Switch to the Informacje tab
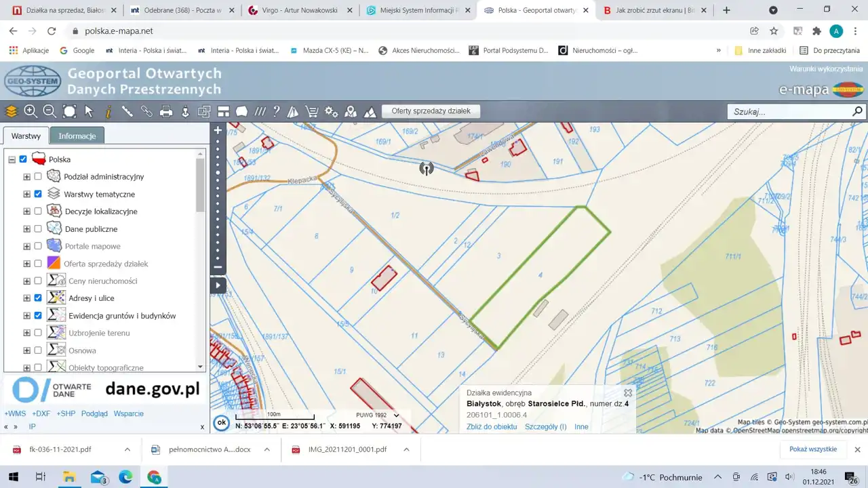This screenshot has height=488, width=868. point(77,136)
